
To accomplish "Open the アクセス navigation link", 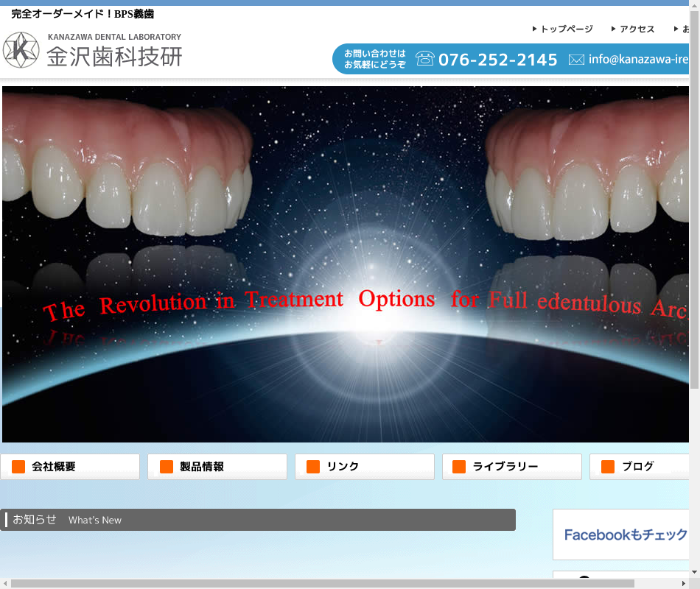I will click(637, 29).
